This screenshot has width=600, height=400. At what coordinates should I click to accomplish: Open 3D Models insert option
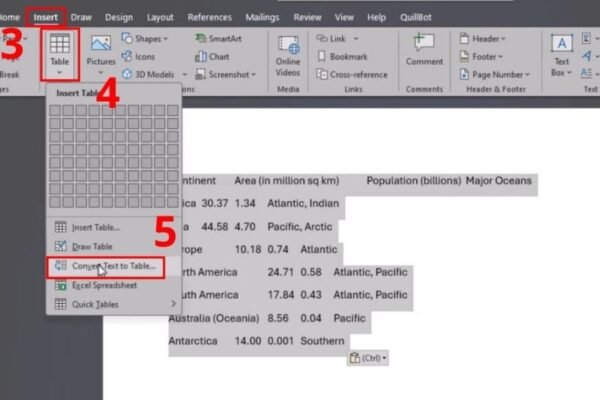coord(152,74)
